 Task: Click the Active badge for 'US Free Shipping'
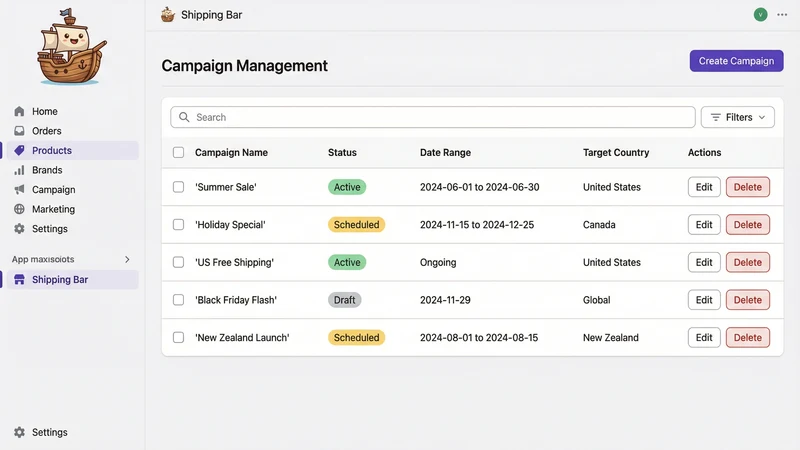pos(347,262)
